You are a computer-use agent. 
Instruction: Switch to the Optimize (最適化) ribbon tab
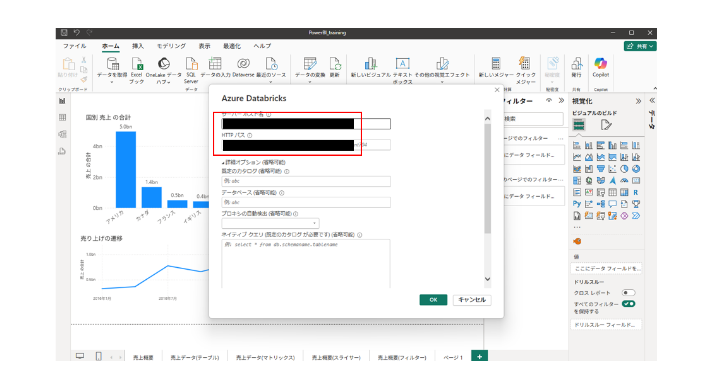pos(232,46)
